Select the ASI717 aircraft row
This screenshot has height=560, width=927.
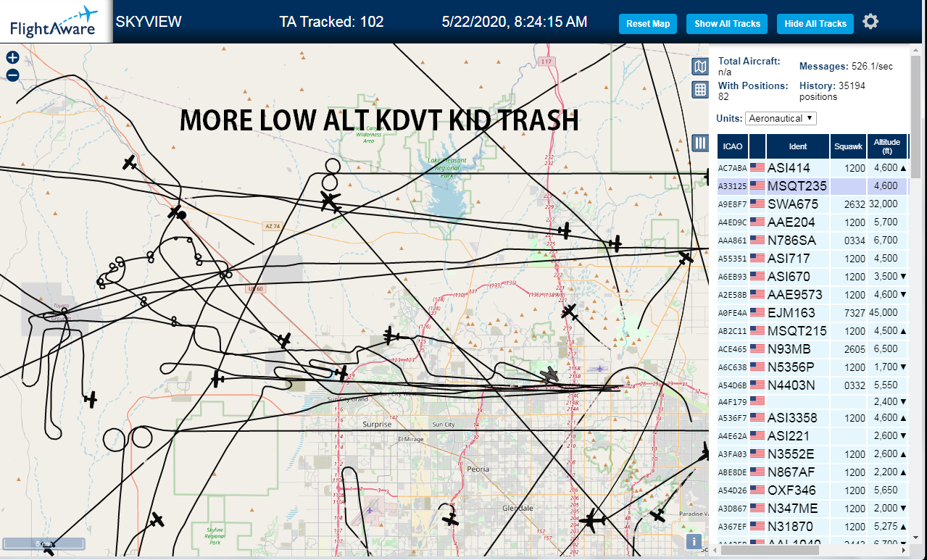812,259
